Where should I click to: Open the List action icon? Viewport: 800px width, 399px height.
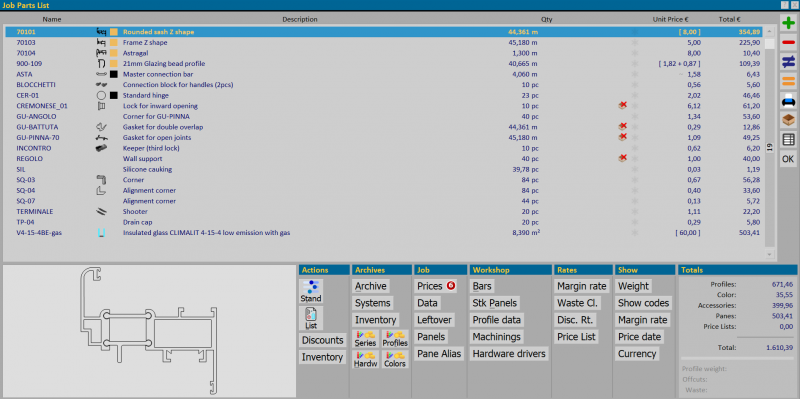[x=311, y=318]
